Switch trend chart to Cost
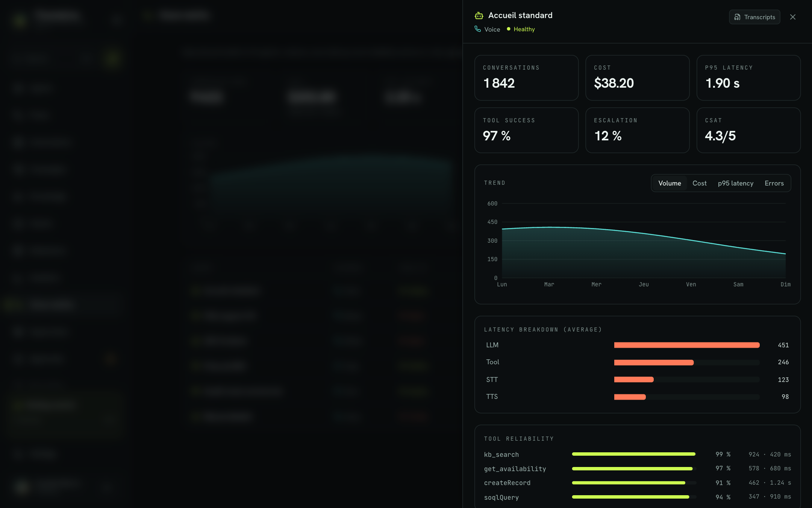 coord(700,183)
